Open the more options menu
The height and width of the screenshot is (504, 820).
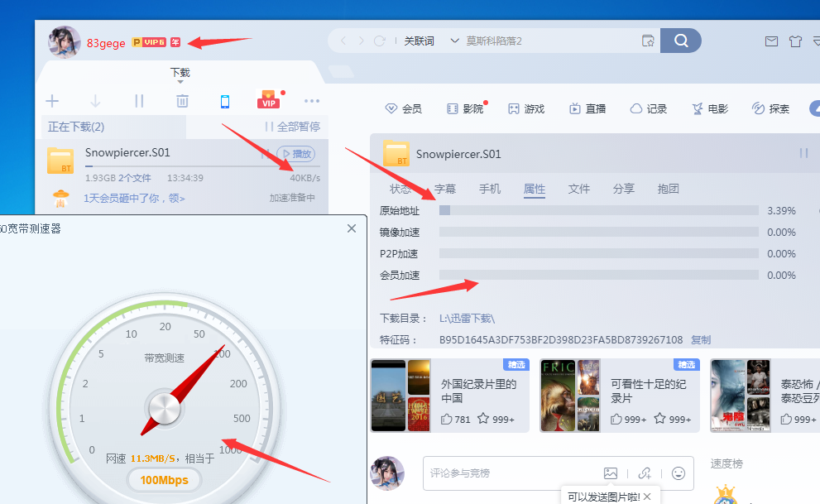point(312,101)
